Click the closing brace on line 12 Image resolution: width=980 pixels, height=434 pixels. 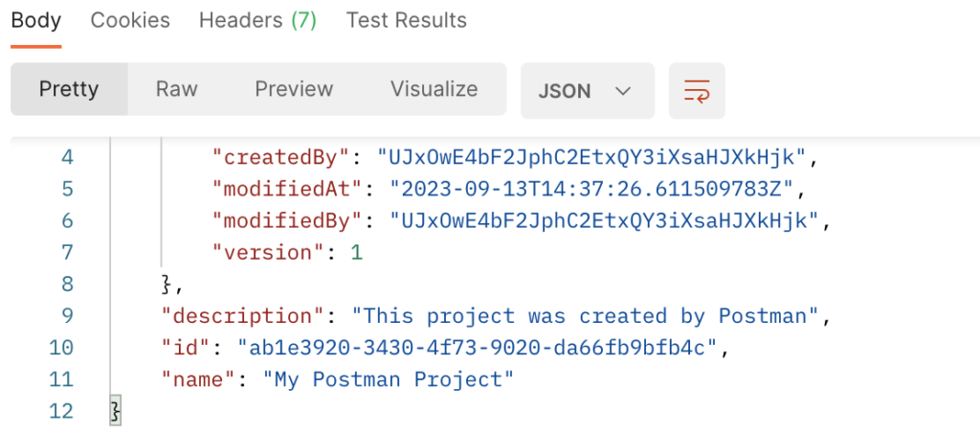(x=116, y=411)
